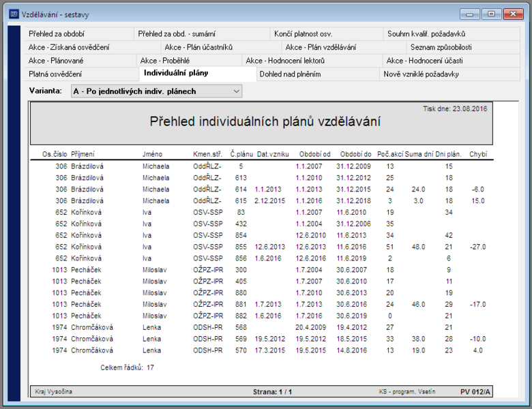Click the Chybí column header
The height and width of the screenshot is (409, 532).
(478, 154)
